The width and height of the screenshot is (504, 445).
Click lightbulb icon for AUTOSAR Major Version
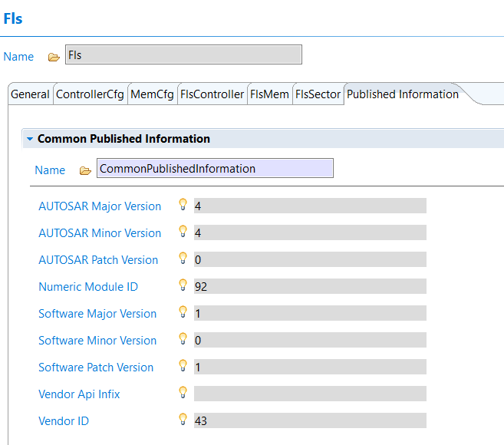point(183,205)
